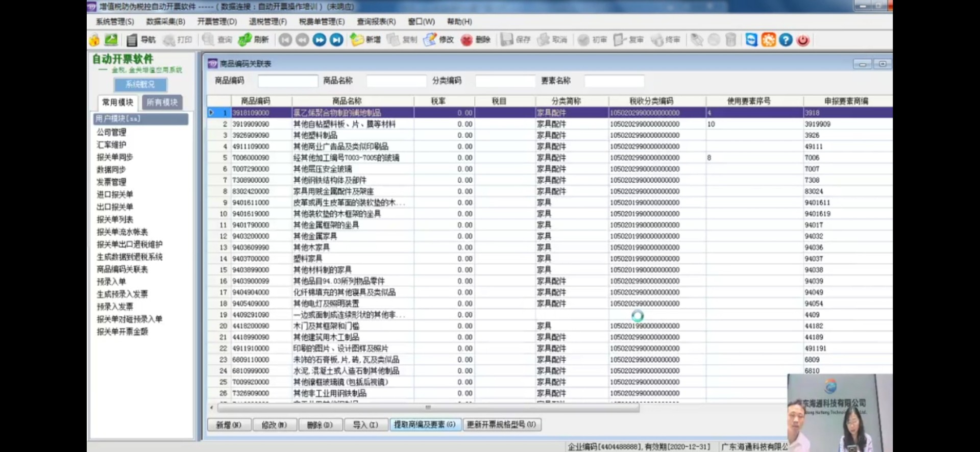Image resolution: width=980 pixels, height=452 pixels.
Task: Open the 数据采集(B) menu
Action: [166, 21]
